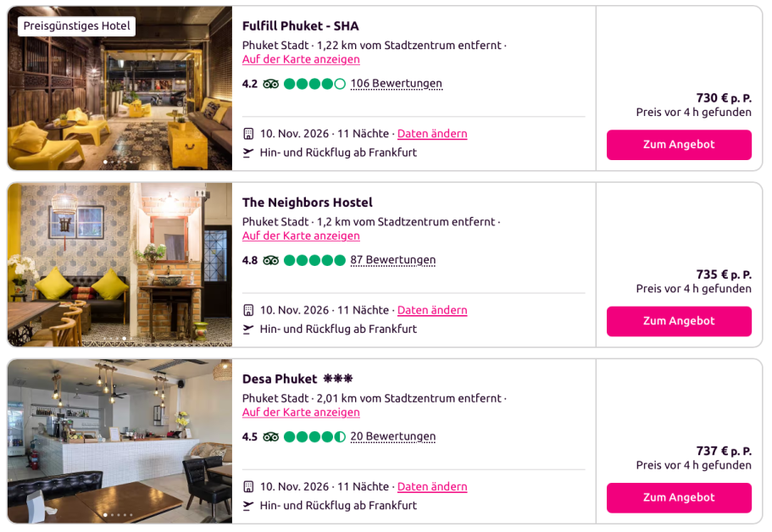Click the Desa Phuket hotel photo
The image size is (772, 532).
coord(119,441)
